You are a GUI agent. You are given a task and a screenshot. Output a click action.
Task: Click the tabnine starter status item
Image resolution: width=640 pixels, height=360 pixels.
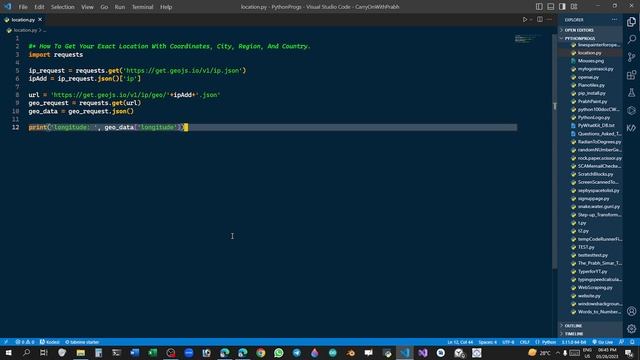(x=82, y=342)
